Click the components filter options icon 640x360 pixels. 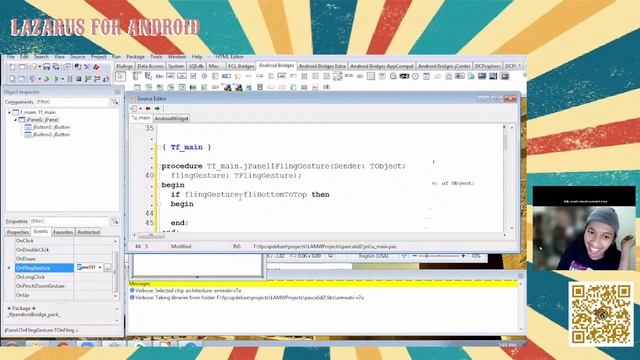(115, 102)
